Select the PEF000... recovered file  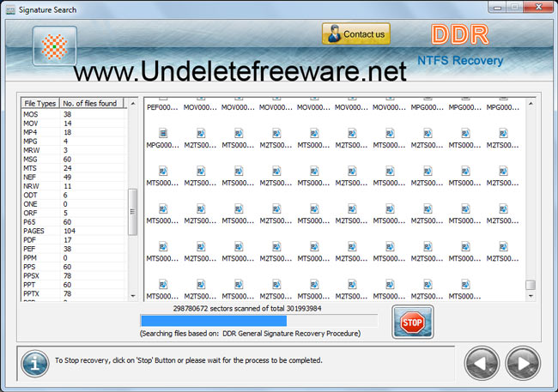pyautogui.click(x=162, y=105)
